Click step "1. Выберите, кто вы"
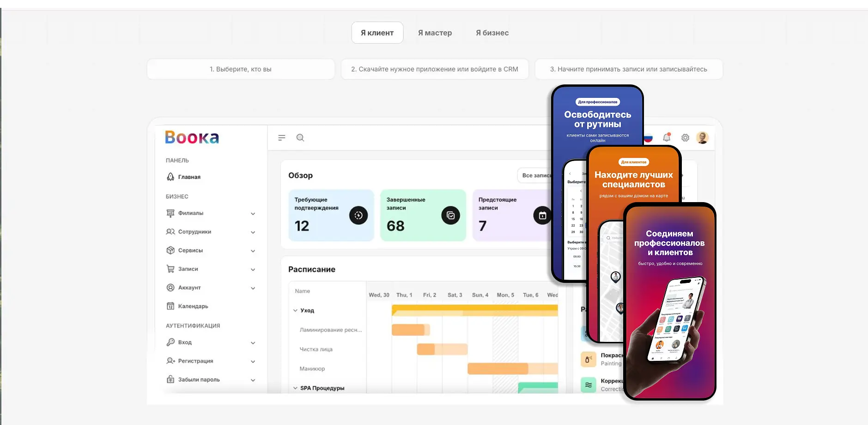 (241, 69)
